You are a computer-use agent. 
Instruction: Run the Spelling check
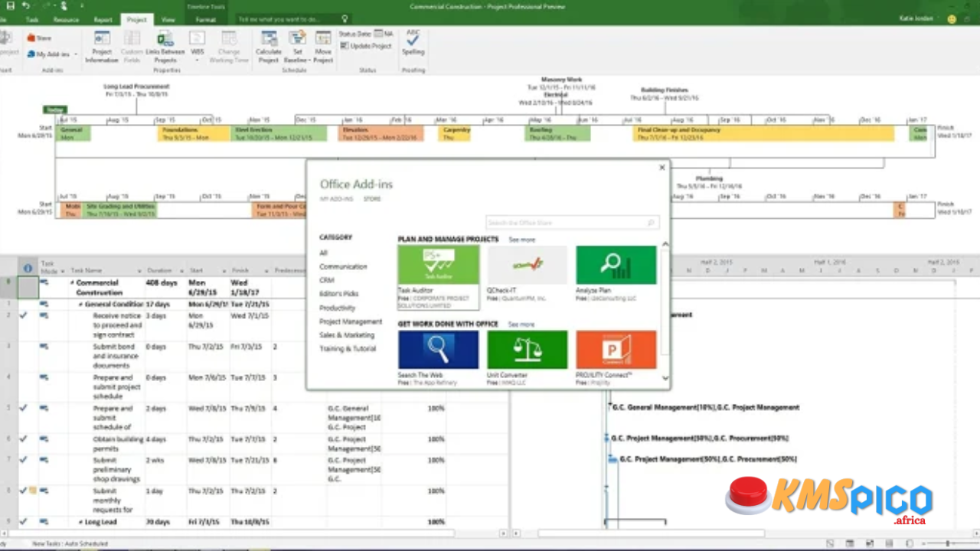point(413,44)
